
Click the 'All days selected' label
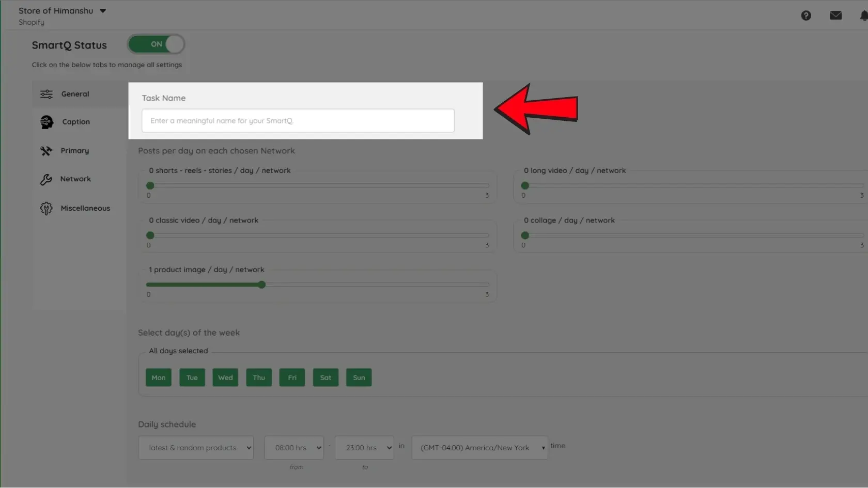click(x=178, y=351)
